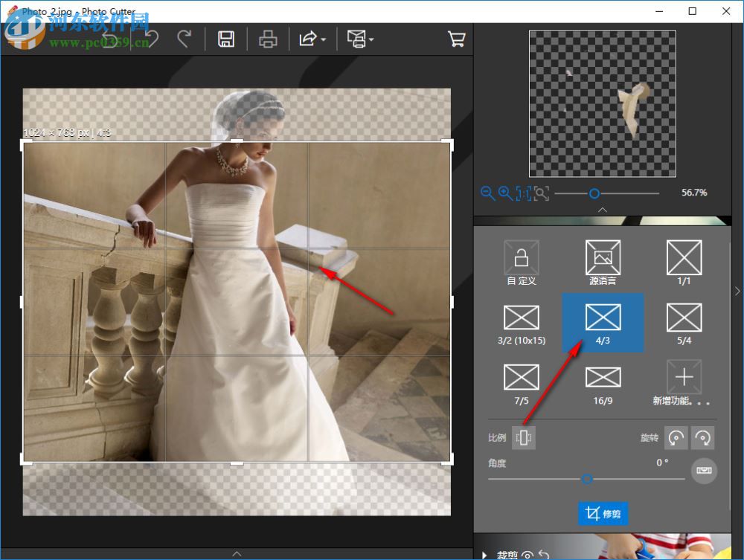Toggle the eye icon beside 裁剪
This screenshot has height=560, width=744.
(x=526, y=556)
